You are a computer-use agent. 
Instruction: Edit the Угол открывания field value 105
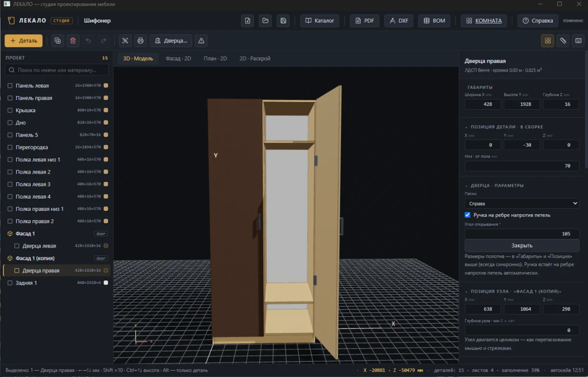tap(522, 234)
